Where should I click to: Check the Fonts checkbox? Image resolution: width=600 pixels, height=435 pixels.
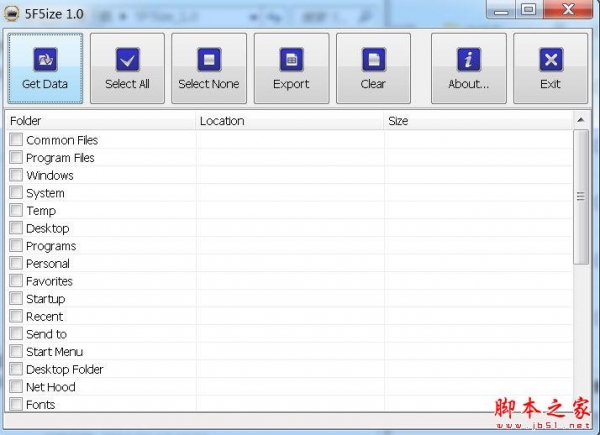pos(16,404)
